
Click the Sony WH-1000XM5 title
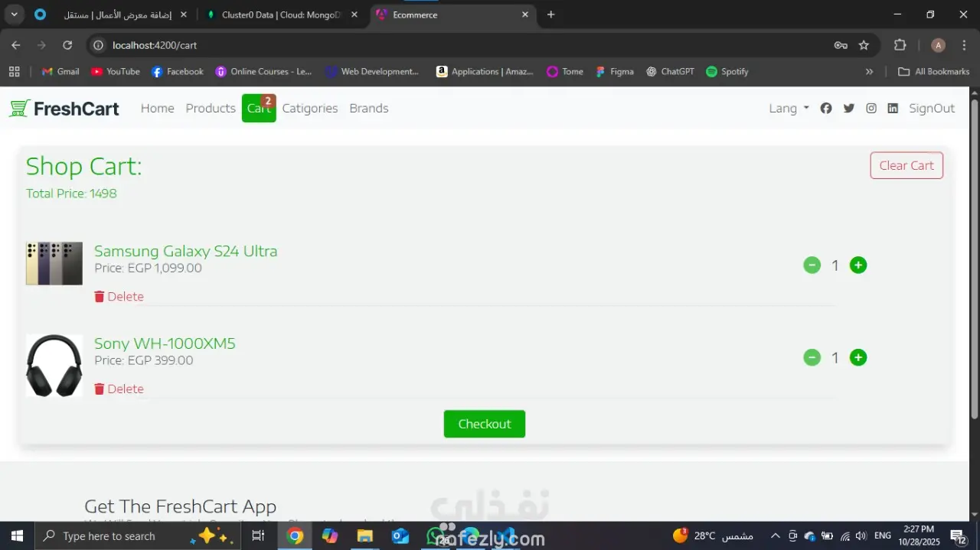165,343
